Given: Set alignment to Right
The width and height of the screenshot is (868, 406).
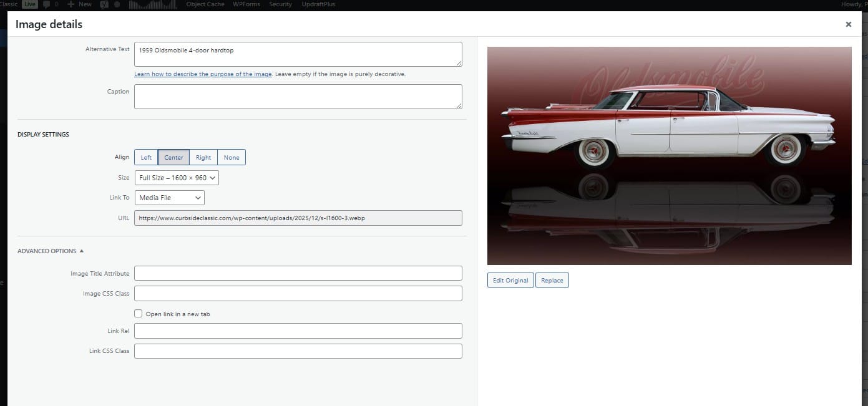Looking at the screenshot, I should coord(203,157).
